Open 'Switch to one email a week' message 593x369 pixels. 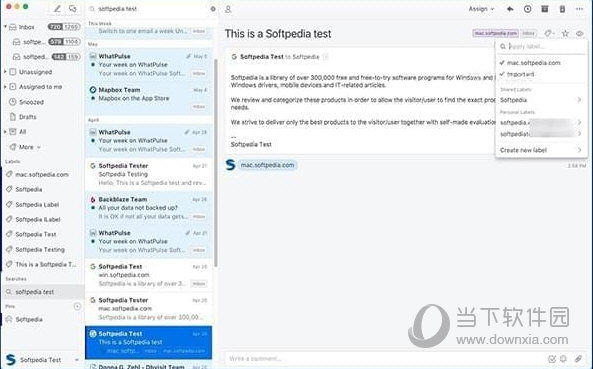pyautogui.click(x=149, y=31)
